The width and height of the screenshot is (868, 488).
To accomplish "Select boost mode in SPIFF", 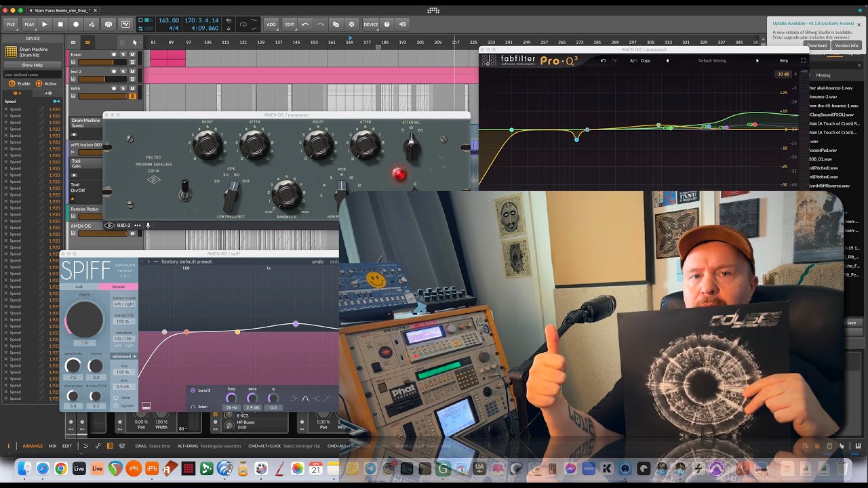I will tap(118, 287).
